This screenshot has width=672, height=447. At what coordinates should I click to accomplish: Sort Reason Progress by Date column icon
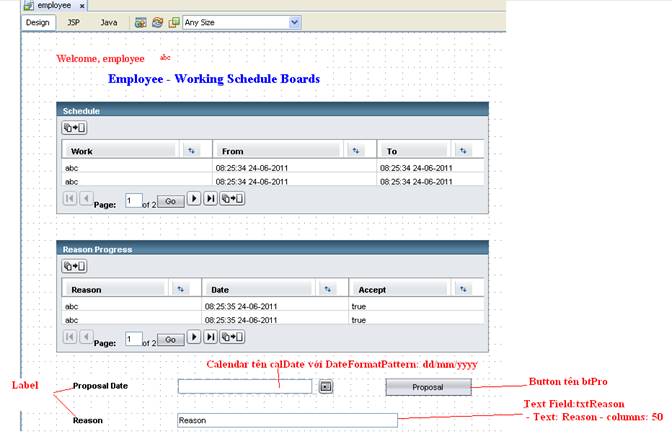point(327,289)
